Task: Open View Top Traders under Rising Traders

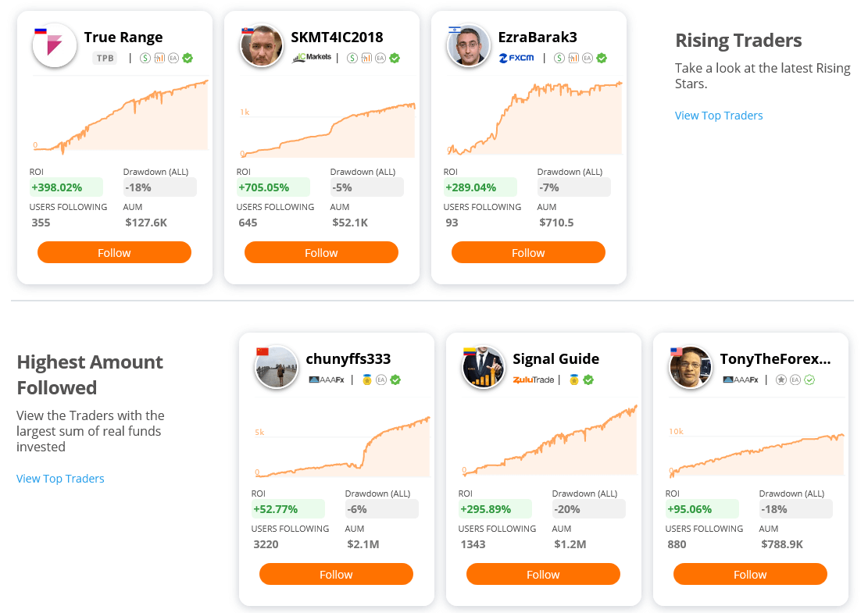Action: (x=718, y=115)
